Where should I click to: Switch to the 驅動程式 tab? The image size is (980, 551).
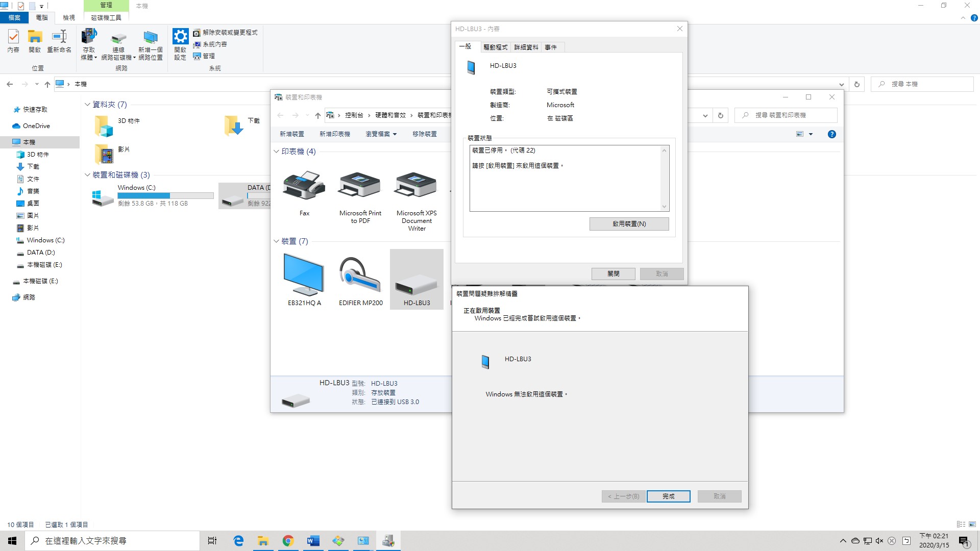tap(495, 47)
